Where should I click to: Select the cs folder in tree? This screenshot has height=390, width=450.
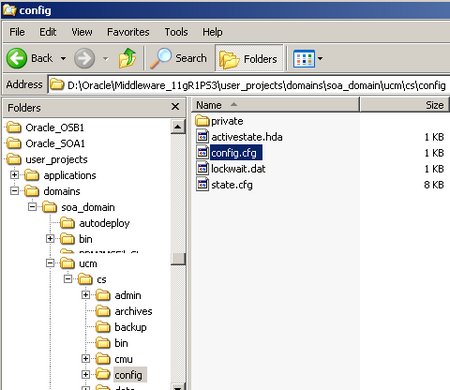click(101, 280)
